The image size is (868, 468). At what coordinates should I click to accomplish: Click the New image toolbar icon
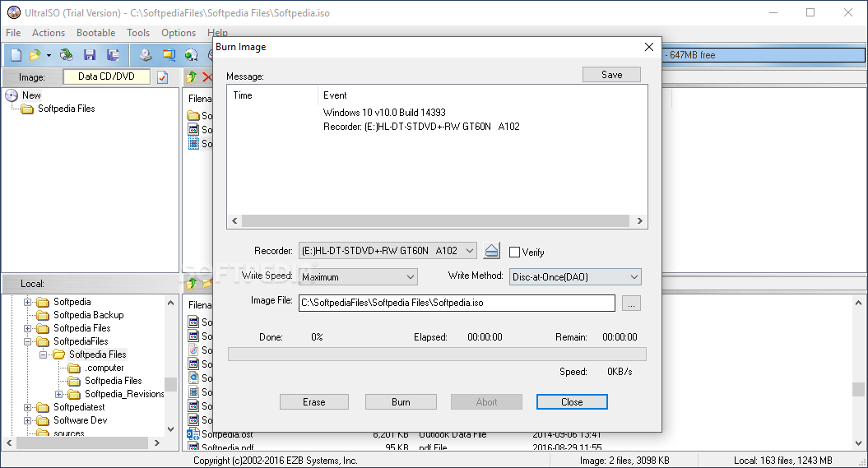tap(16, 55)
